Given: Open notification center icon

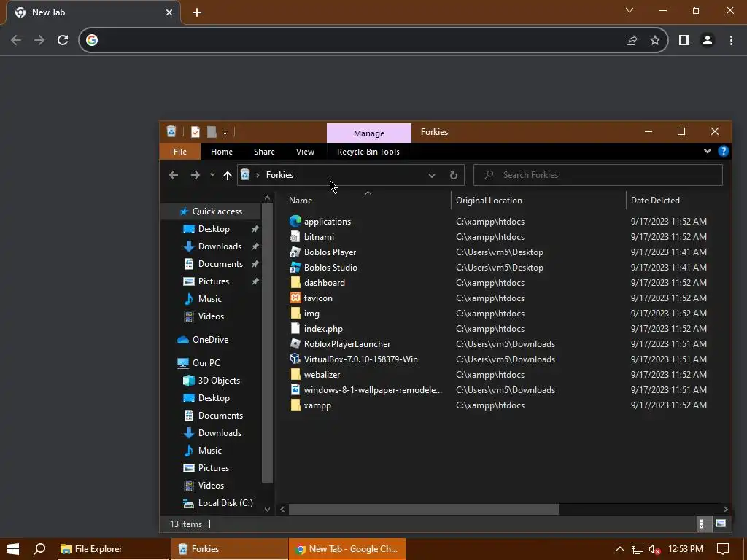Looking at the screenshot, I should [723, 549].
